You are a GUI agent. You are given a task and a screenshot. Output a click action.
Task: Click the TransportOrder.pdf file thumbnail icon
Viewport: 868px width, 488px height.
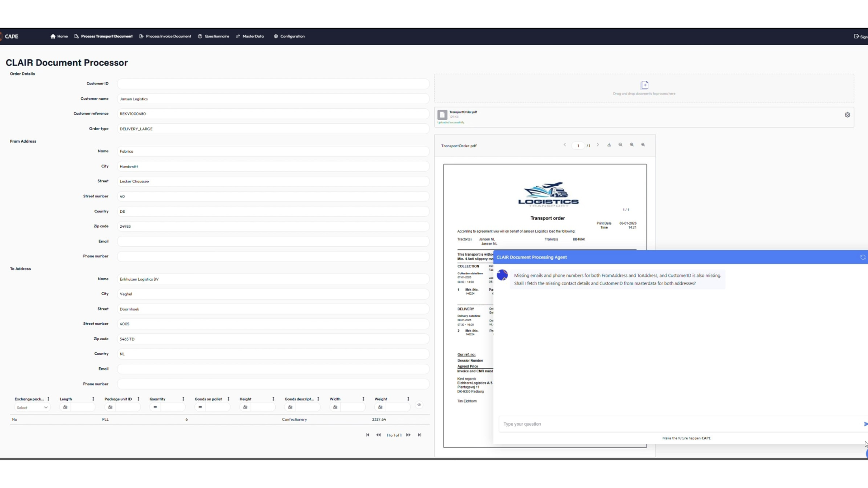tap(443, 115)
